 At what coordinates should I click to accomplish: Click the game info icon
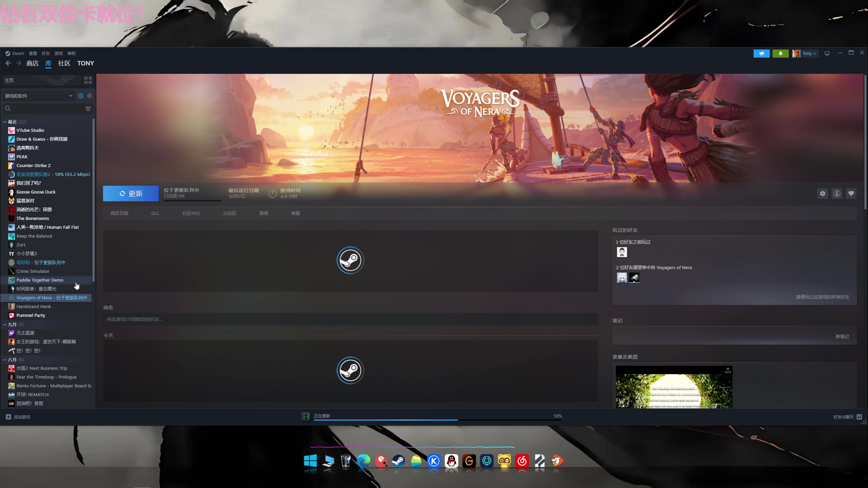point(837,194)
